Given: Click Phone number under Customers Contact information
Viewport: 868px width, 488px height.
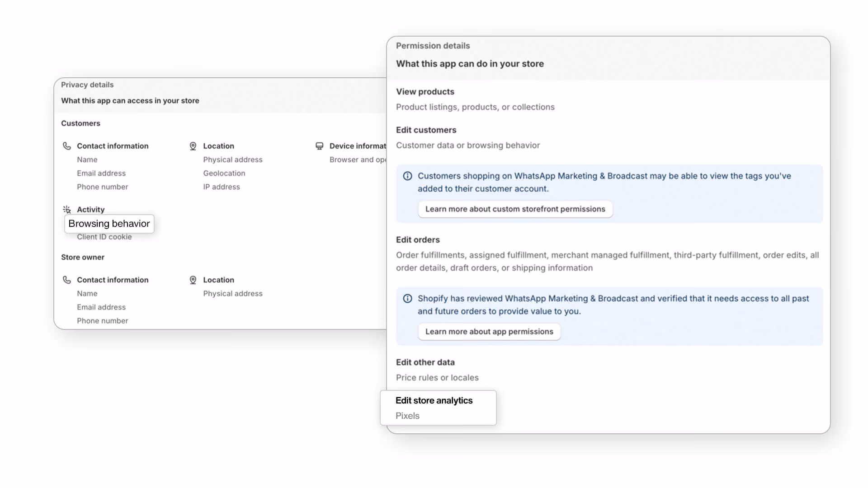Looking at the screenshot, I should (103, 187).
